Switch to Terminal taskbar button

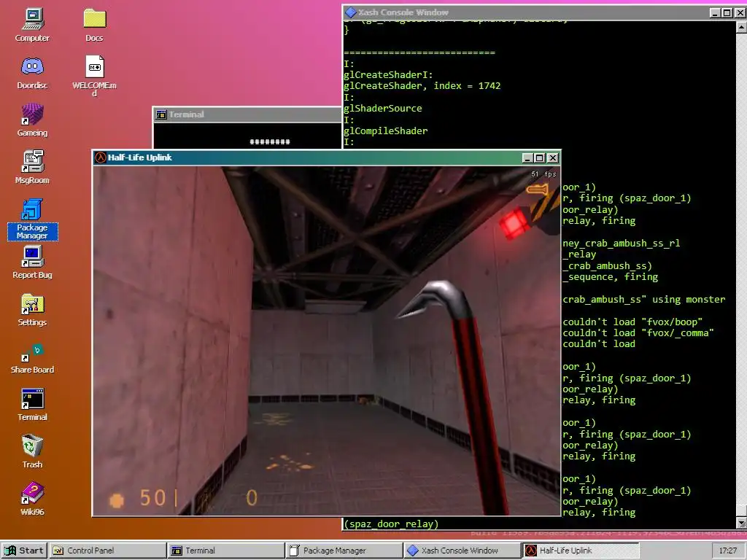point(226,551)
